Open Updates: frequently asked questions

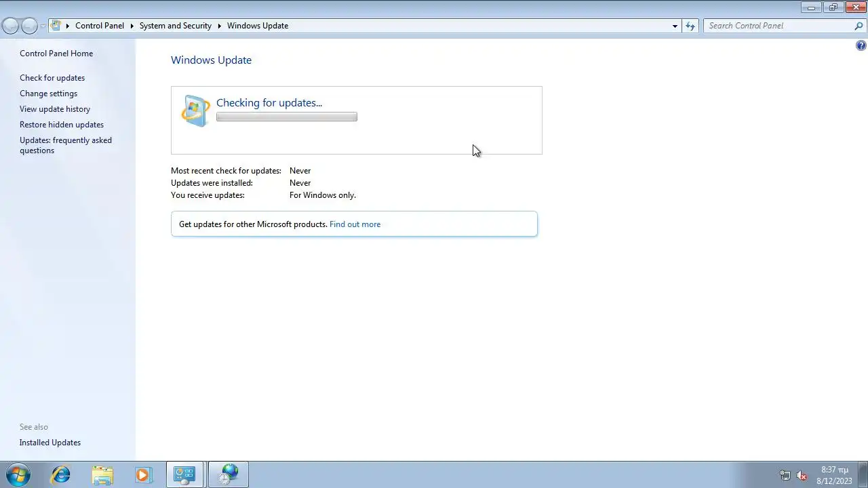[66, 145]
